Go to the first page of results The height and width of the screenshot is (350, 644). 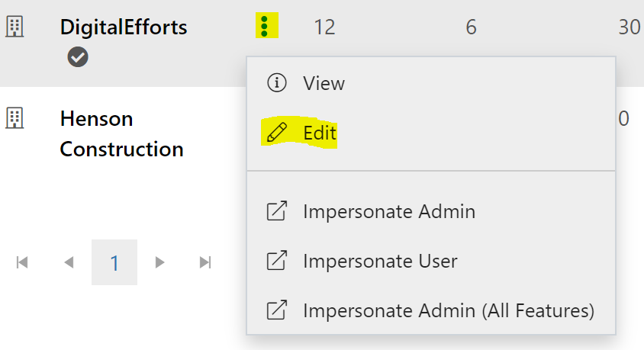22,262
